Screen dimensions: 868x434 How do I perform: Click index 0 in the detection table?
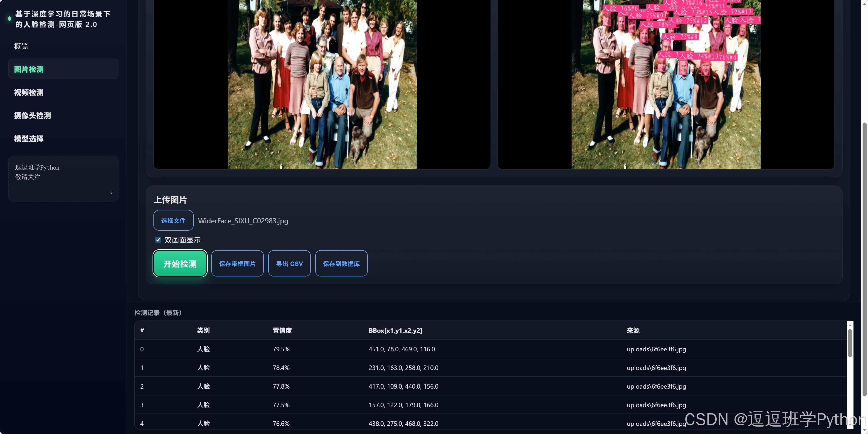142,349
